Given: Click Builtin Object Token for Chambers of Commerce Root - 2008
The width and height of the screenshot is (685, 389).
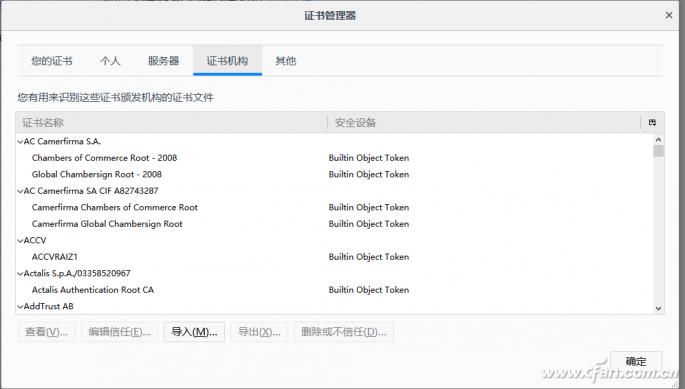Looking at the screenshot, I should [369, 158].
